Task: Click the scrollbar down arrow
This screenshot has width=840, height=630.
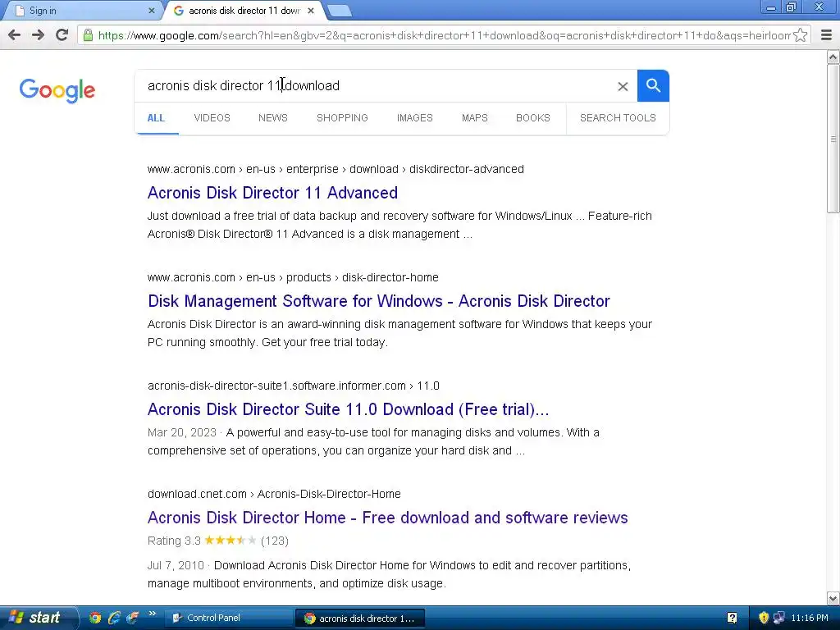Action: click(x=833, y=598)
